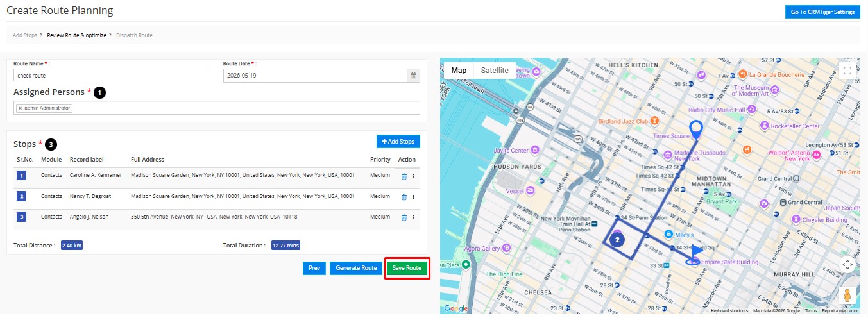
Task: Click the Macy's map marker
Action: [668, 235]
